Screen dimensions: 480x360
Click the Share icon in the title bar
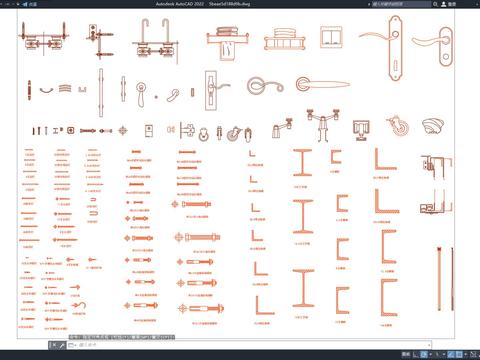click(25, 4)
